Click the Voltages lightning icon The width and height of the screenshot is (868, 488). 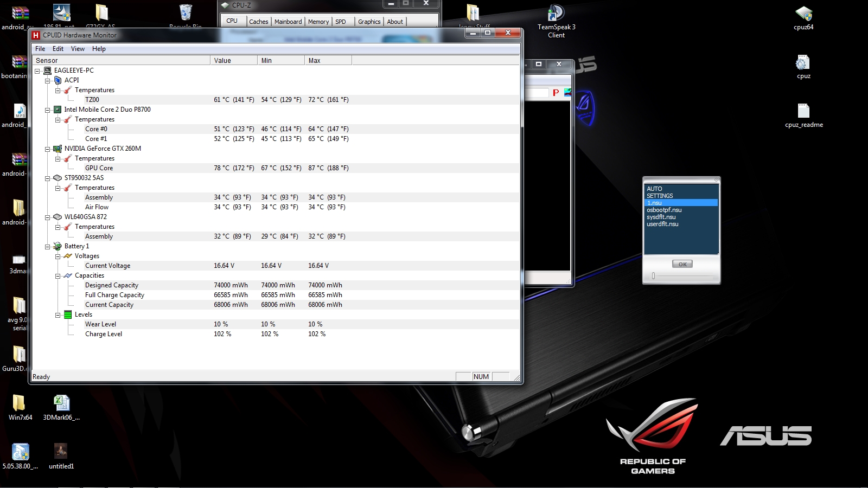tap(68, 256)
